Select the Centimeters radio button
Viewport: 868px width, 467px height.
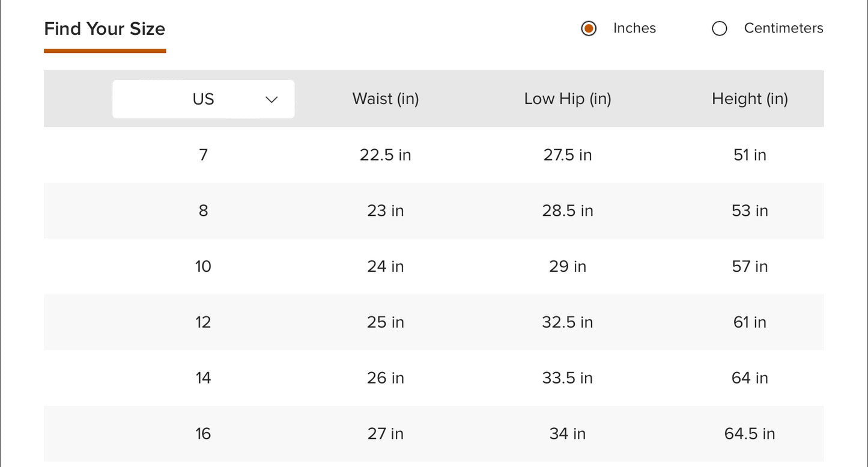tap(719, 28)
